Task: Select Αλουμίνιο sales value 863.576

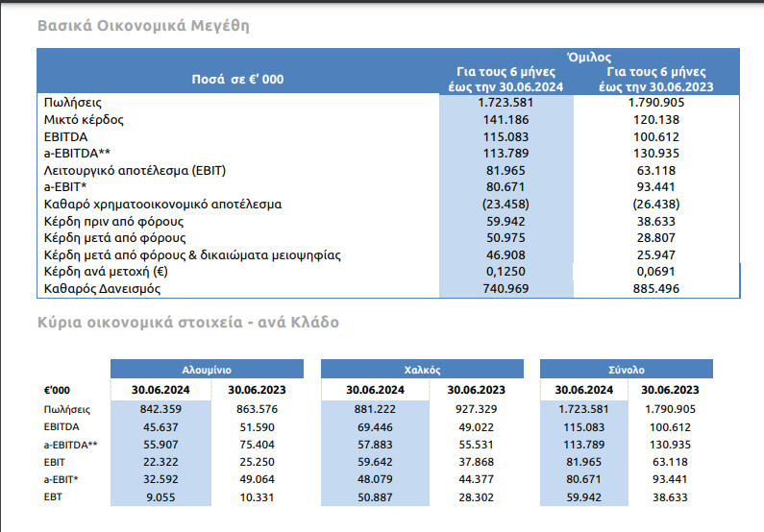Action: pos(257,409)
